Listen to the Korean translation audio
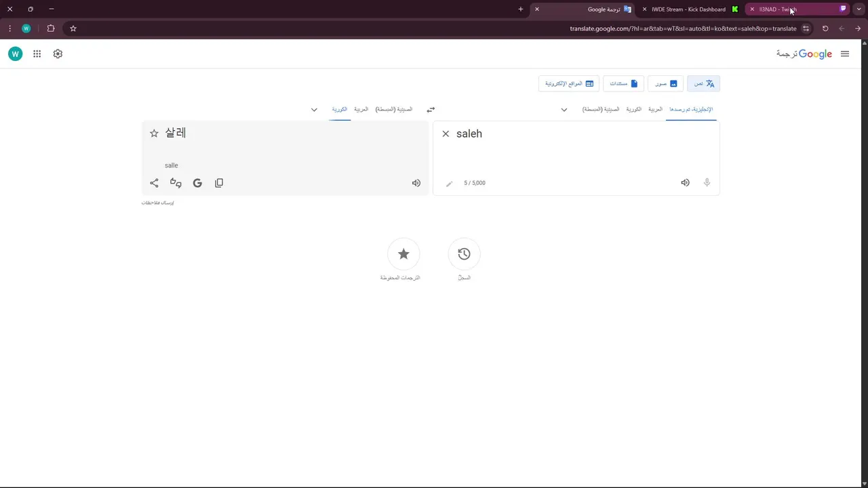The width and height of the screenshot is (868, 488). pyautogui.click(x=416, y=183)
